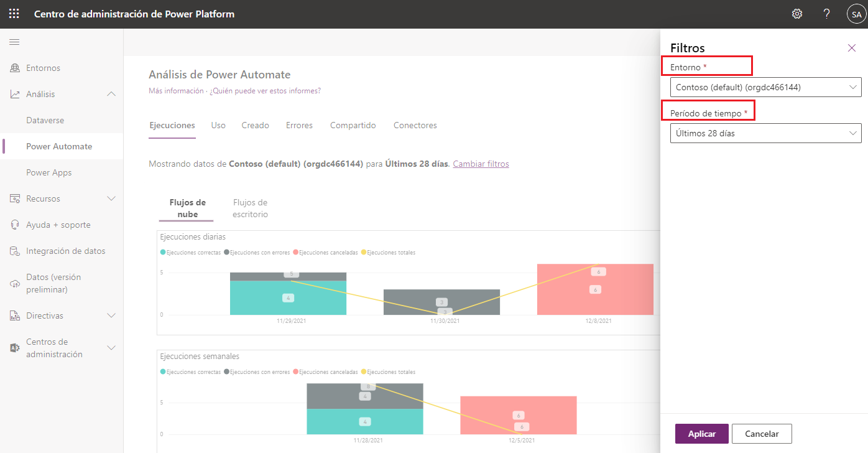Toggle Ejecuciones canceladas legend in weekly chart
868x453 pixels.
click(x=325, y=372)
